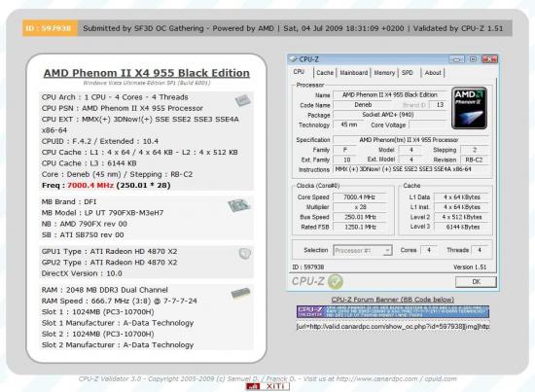Click the Bus Speed value 250.01 MHz
The image size is (535, 392).
coord(359,217)
